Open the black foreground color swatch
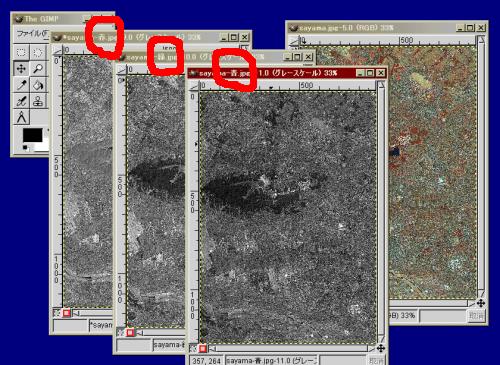The width and height of the screenshot is (500, 365). (32, 135)
